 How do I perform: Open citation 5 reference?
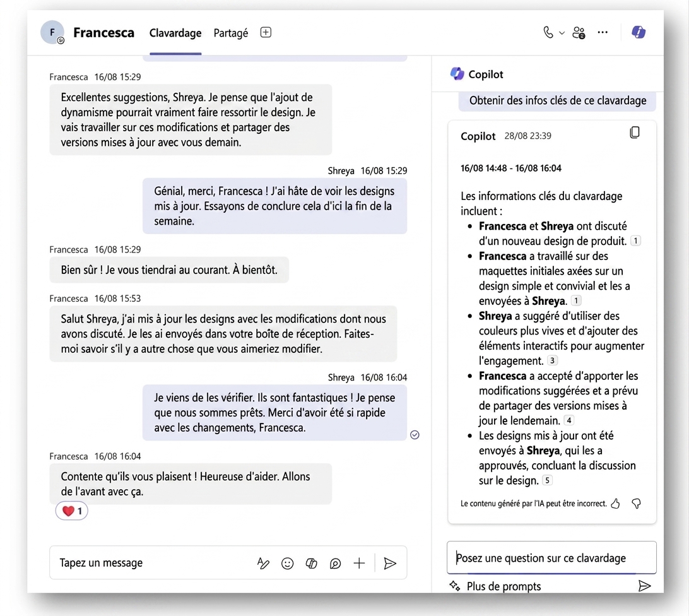point(546,480)
